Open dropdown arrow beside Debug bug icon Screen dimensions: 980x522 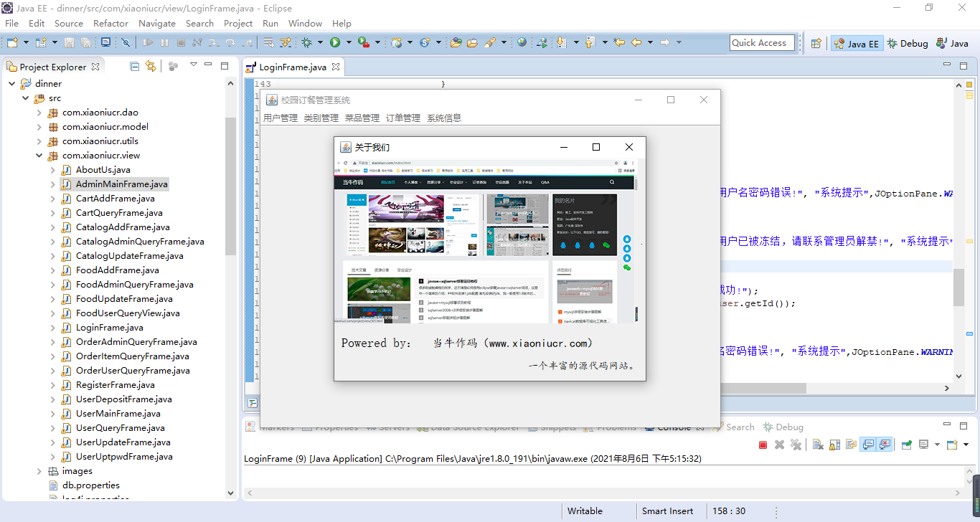coord(320,43)
